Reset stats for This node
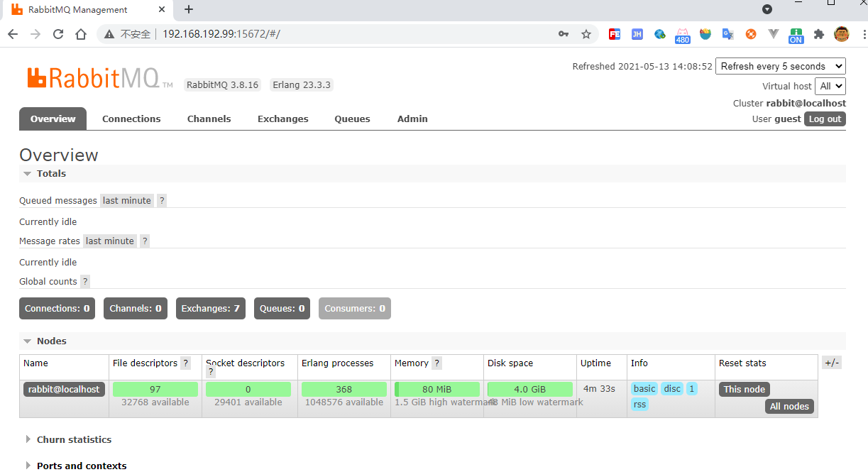The width and height of the screenshot is (868, 472). point(744,390)
